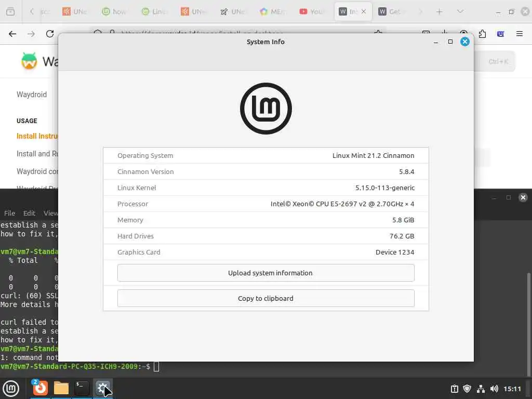Open the volume speaker tray icon
This screenshot has height=399, width=532.
(x=494, y=389)
